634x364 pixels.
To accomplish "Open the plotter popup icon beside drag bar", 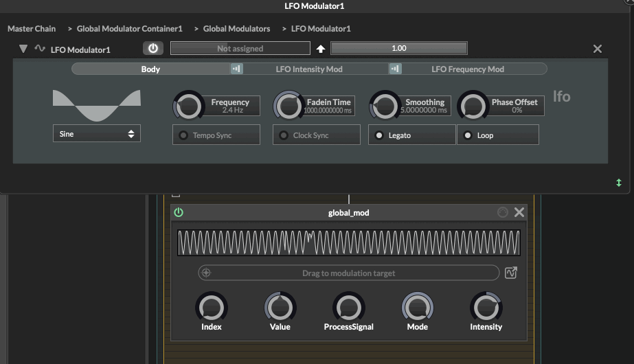I will [x=511, y=273].
